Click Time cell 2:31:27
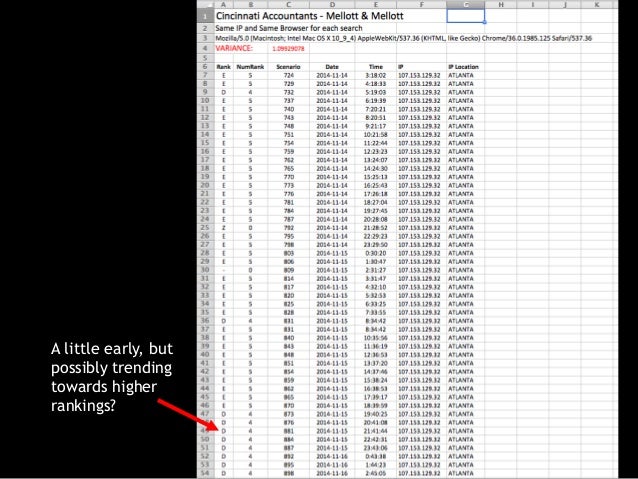The height and width of the screenshot is (479, 638). (x=376, y=270)
